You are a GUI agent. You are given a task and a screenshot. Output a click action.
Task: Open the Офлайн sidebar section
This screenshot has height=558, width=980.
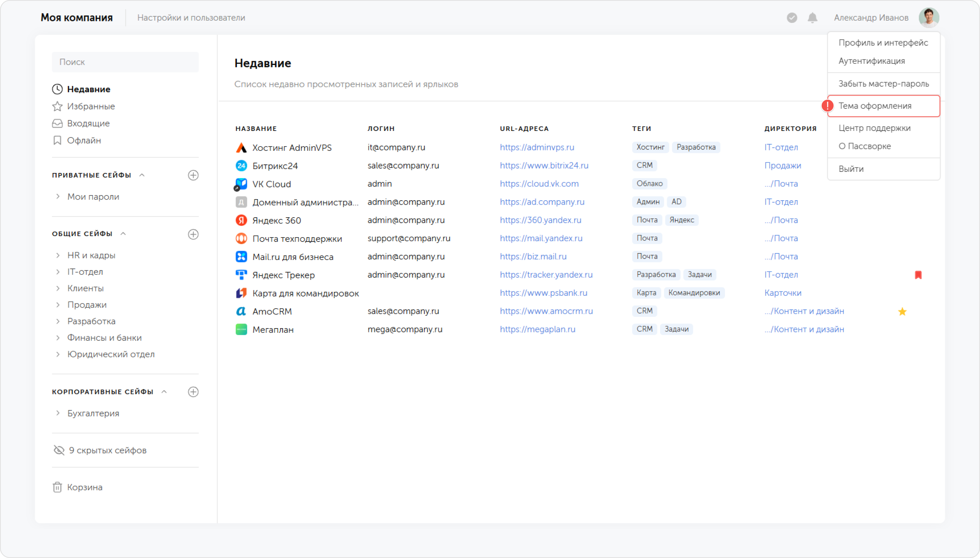coord(77,141)
